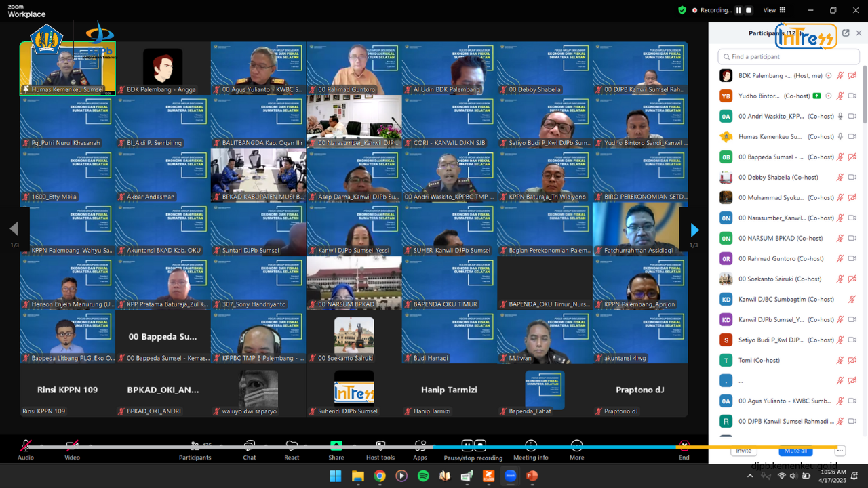Unmute microphone via Audio button
This screenshot has width=868, height=488.
pyautogui.click(x=26, y=449)
